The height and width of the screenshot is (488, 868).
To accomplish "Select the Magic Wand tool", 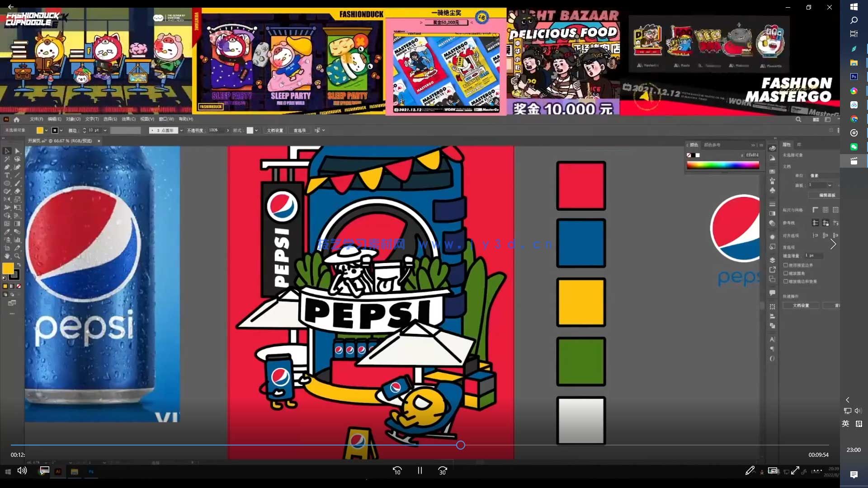I will 7,159.
